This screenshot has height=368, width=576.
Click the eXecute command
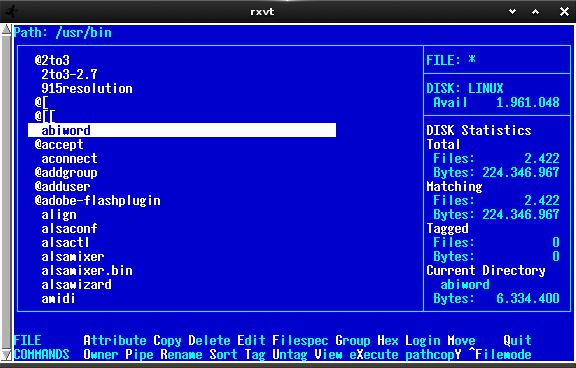click(x=374, y=354)
